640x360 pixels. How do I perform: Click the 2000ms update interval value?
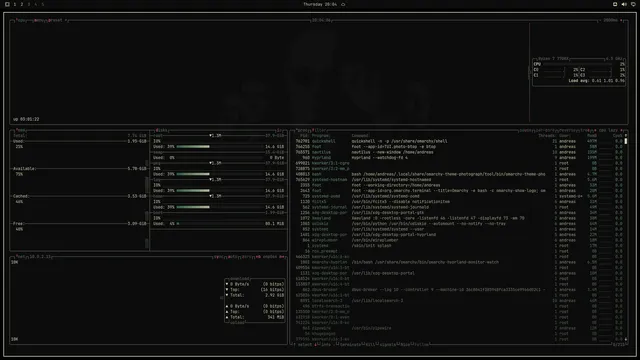[610, 20]
